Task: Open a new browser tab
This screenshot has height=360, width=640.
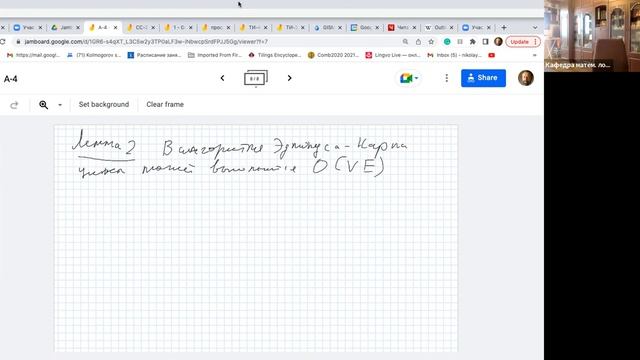Action: tap(504, 27)
